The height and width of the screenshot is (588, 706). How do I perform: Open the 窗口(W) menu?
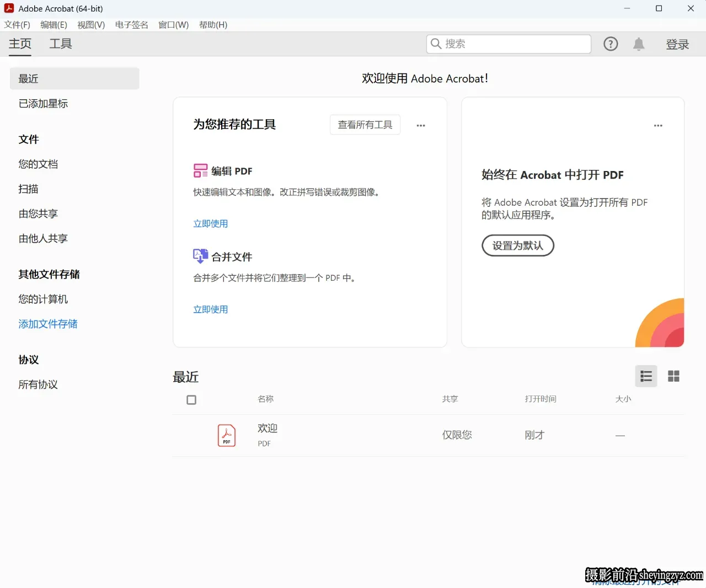[x=173, y=25]
